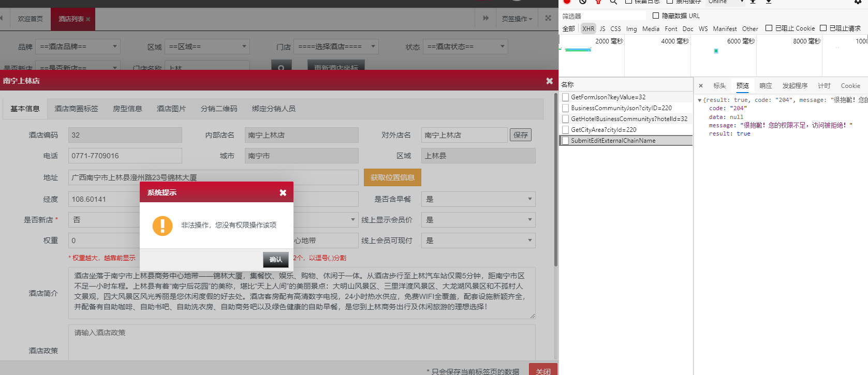
Task: Check box beside BusinessCommunityJson request
Action: [x=566, y=108]
